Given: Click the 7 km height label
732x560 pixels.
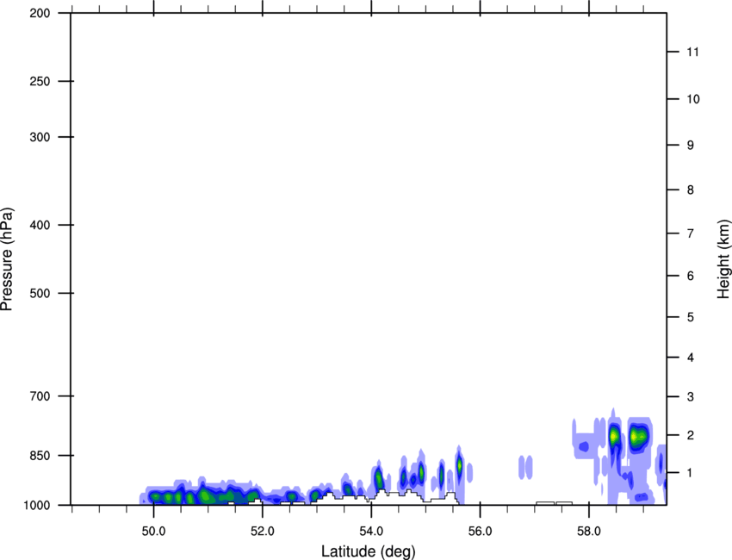Looking at the screenshot, I should tap(690, 233).
